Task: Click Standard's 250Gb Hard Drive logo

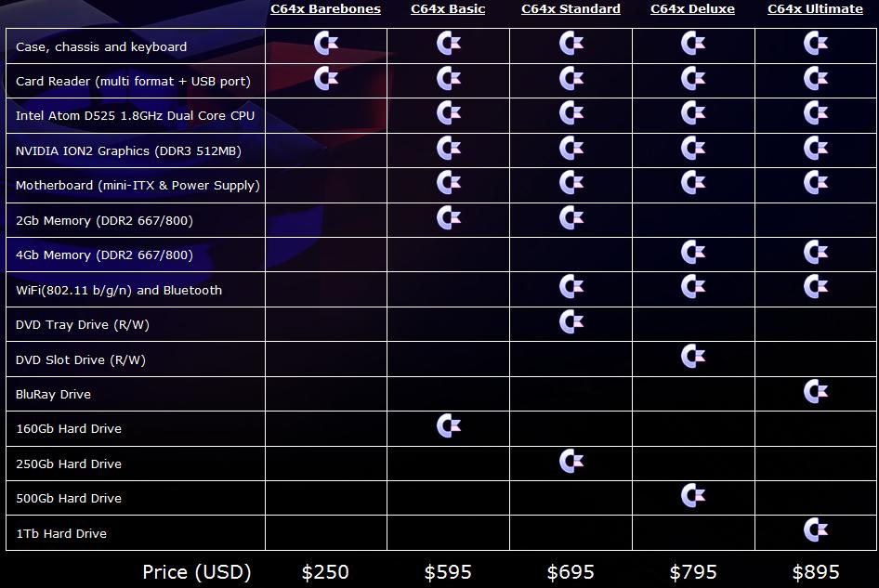Action: 571,462
